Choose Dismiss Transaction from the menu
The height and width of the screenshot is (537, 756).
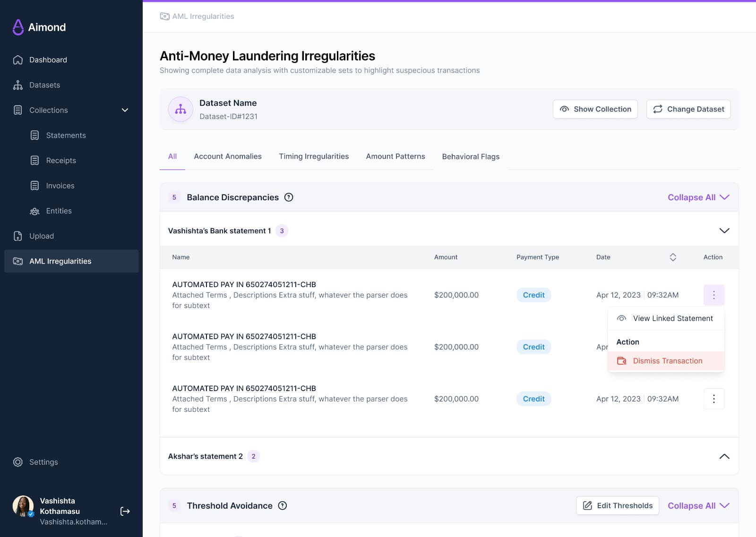[667, 361]
